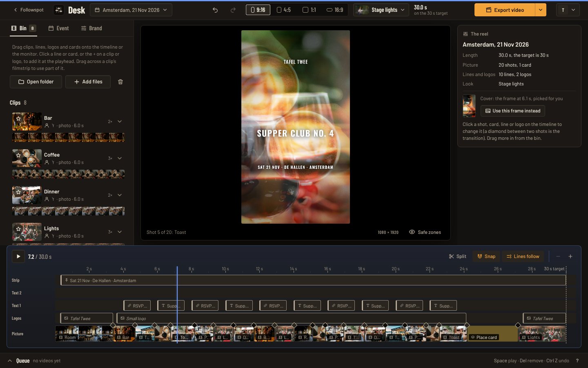Click Add files button

pos(88,82)
